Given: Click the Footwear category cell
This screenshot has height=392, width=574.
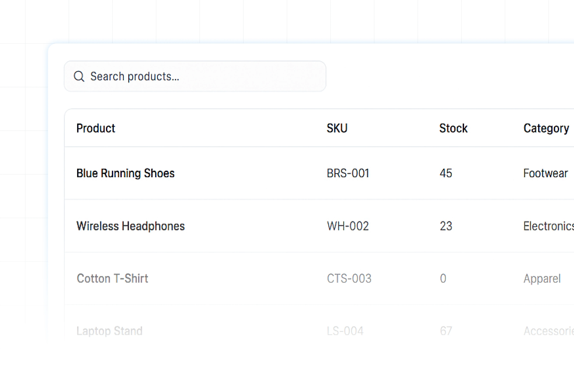Looking at the screenshot, I should click(x=545, y=173).
